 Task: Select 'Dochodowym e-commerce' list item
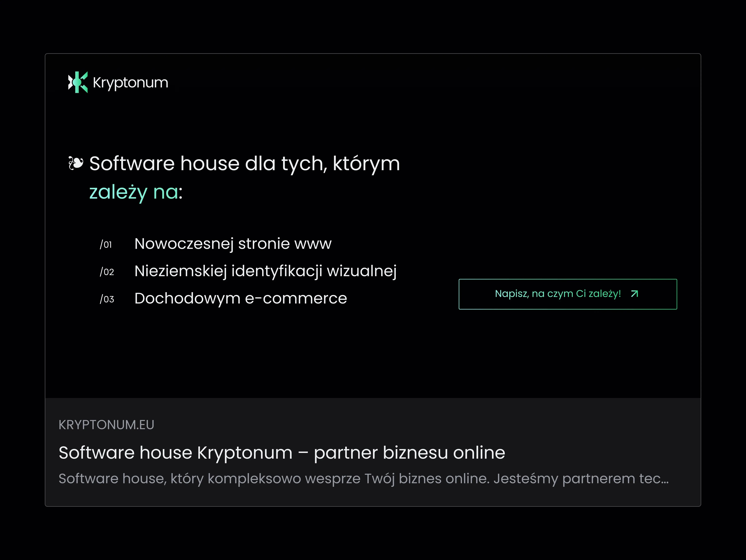point(240,298)
